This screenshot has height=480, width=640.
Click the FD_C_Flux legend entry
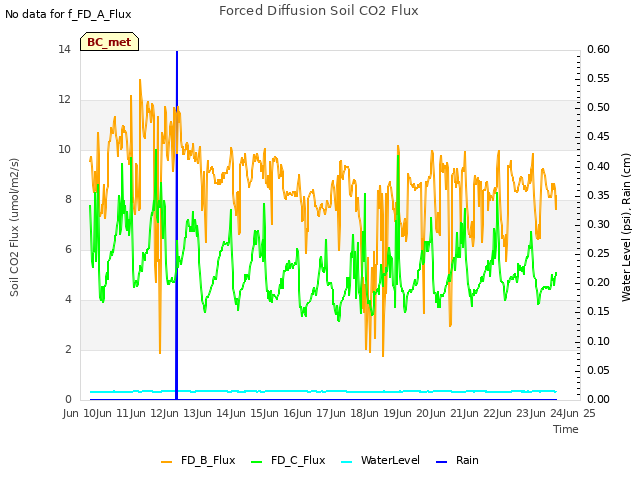click(288, 460)
